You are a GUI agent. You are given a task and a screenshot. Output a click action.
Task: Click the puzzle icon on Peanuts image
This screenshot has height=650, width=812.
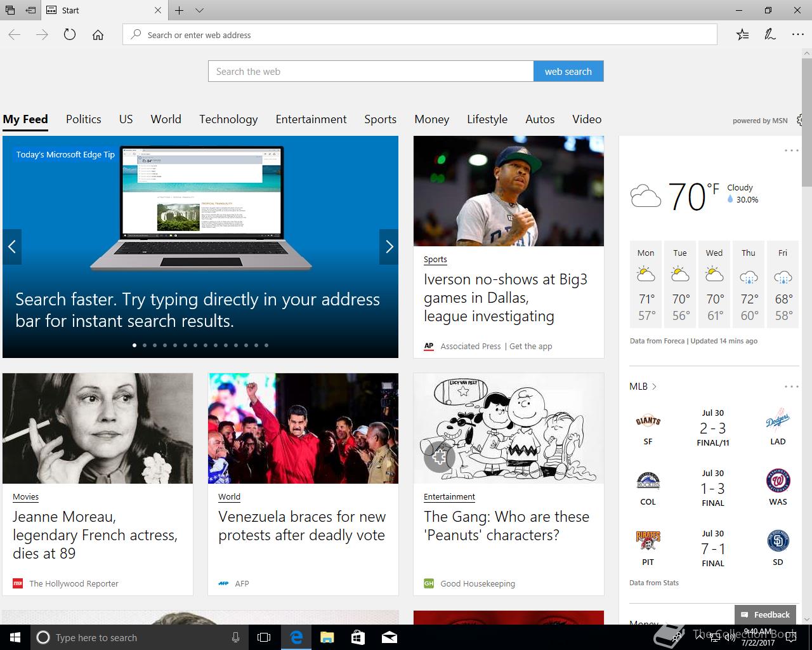click(x=439, y=456)
